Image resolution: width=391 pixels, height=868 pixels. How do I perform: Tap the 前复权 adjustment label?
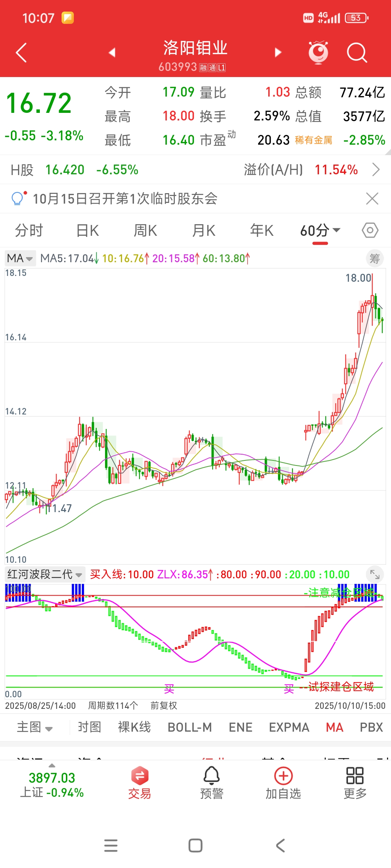164,706
